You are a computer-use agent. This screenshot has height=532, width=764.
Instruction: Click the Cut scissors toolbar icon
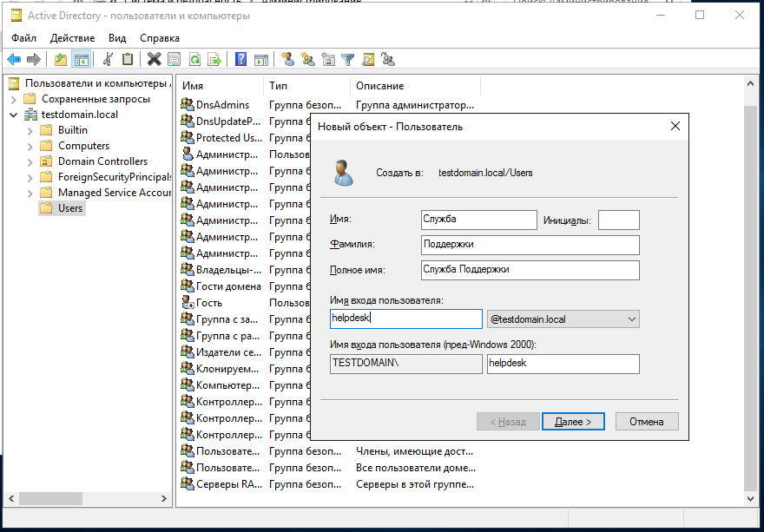tap(108, 60)
